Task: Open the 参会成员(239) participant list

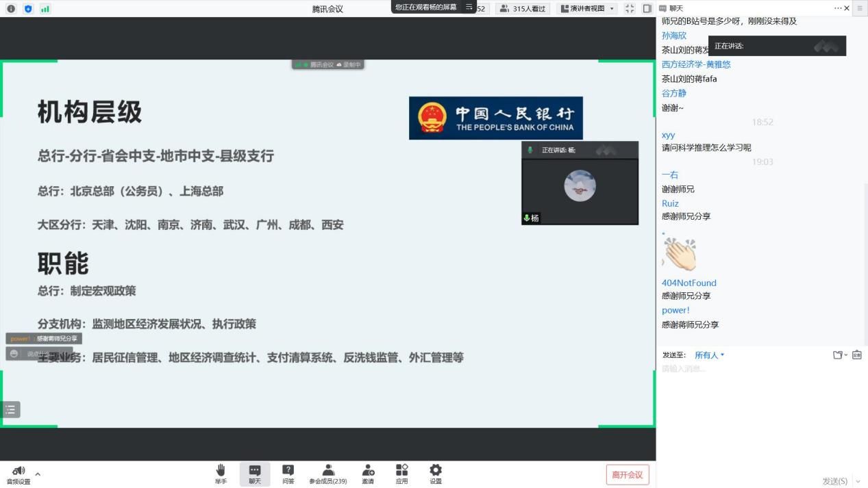Action: pyautogui.click(x=328, y=474)
